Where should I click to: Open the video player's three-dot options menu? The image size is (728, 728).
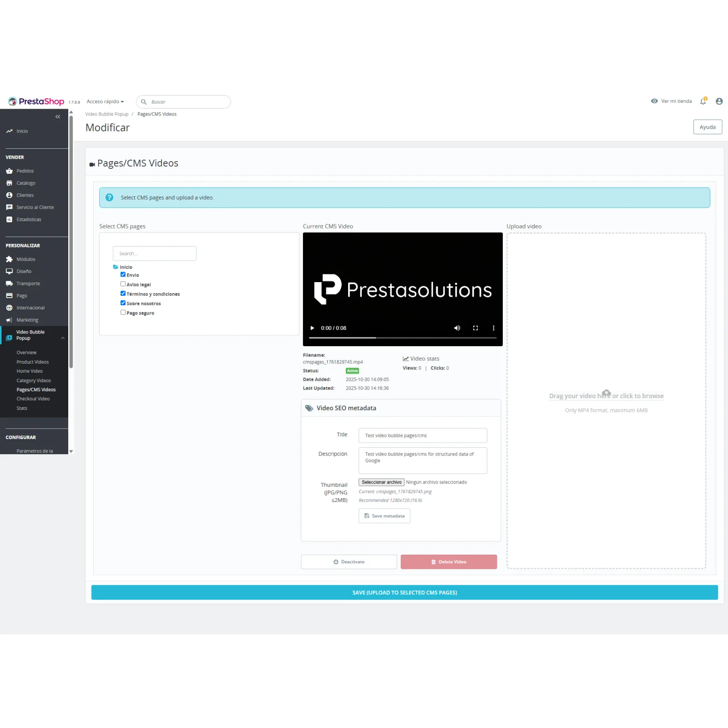coord(493,328)
